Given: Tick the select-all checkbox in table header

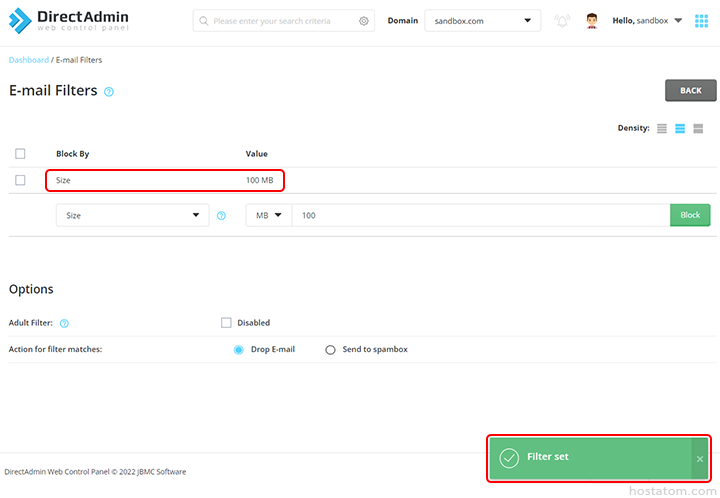Looking at the screenshot, I should point(20,154).
